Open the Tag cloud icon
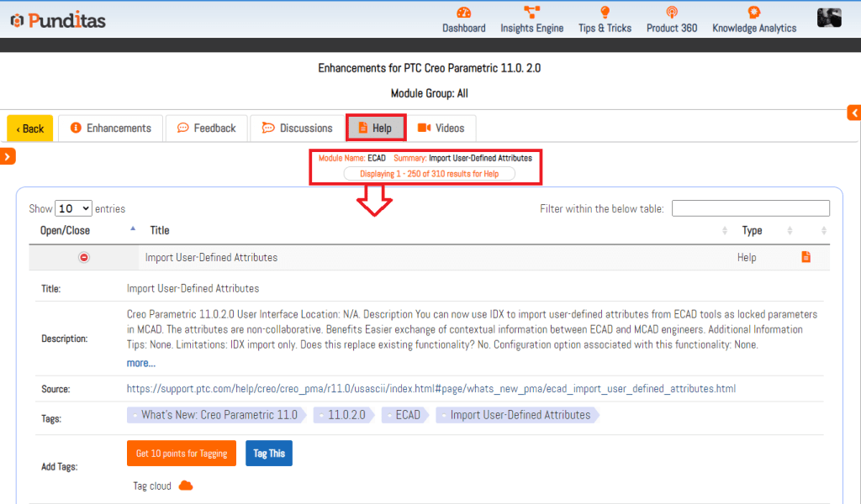 click(x=186, y=486)
